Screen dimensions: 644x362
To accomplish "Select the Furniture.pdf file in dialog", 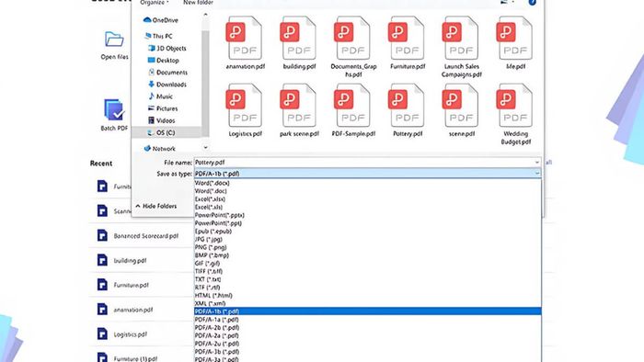I will tap(407, 38).
